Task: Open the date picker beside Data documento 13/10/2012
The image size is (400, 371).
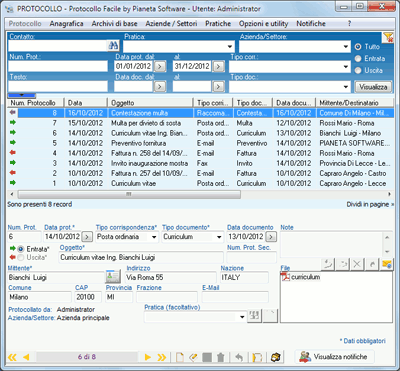Action: click(271, 237)
